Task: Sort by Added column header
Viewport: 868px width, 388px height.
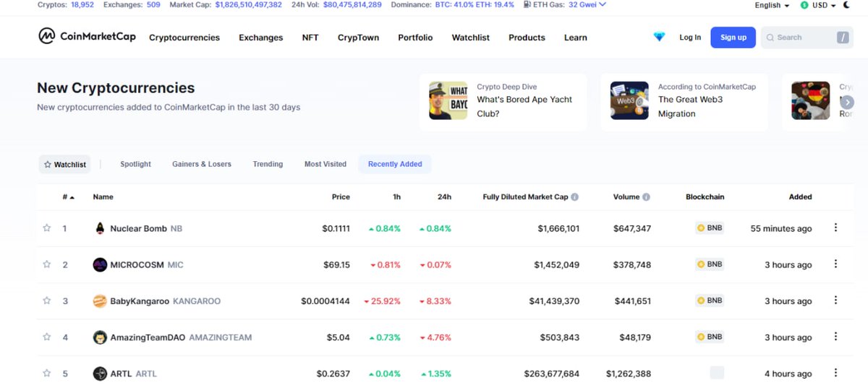Action: 800,197
